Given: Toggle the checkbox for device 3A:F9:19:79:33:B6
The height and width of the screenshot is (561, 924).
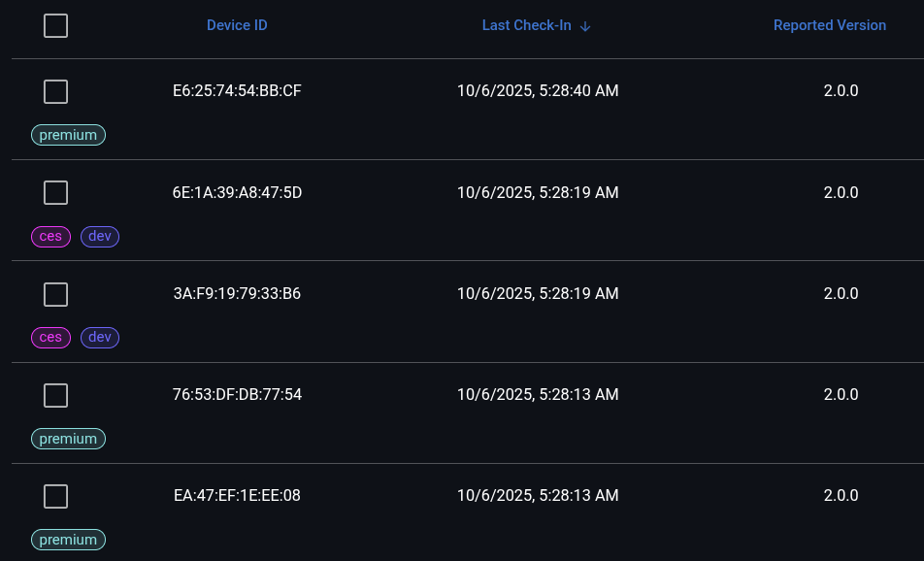Looking at the screenshot, I should pos(55,294).
